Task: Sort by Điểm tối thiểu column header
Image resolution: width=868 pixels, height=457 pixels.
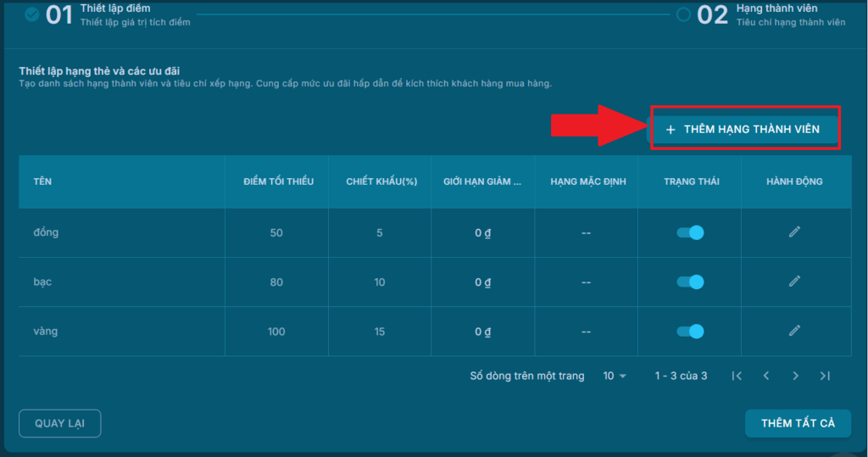Action: (x=278, y=181)
